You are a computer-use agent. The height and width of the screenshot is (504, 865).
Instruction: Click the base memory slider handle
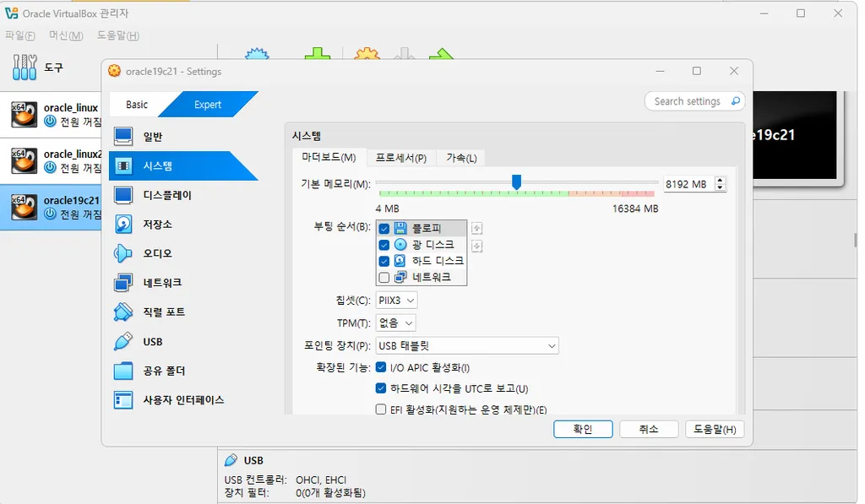coord(516,182)
